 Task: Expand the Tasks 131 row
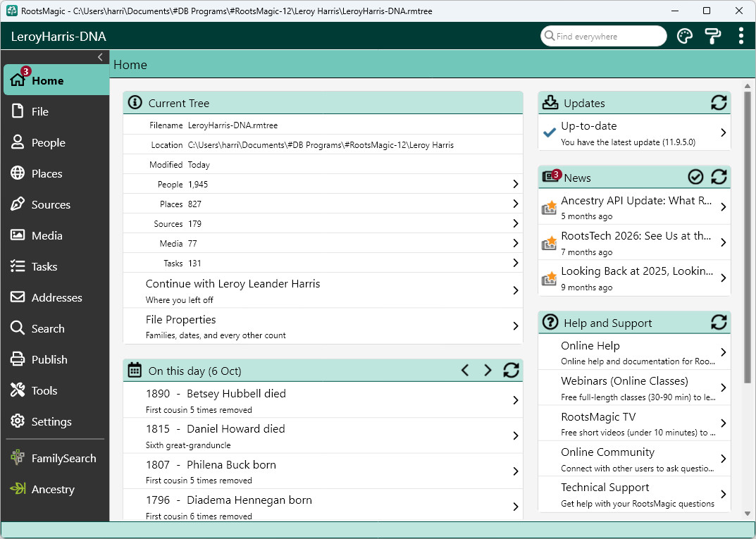pyautogui.click(x=323, y=264)
